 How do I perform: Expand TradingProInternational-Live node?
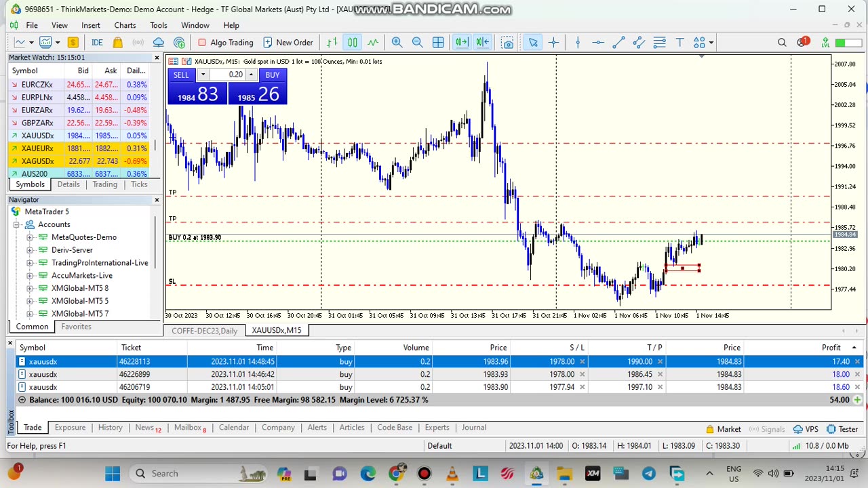pyautogui.click(x=29, y=263)
